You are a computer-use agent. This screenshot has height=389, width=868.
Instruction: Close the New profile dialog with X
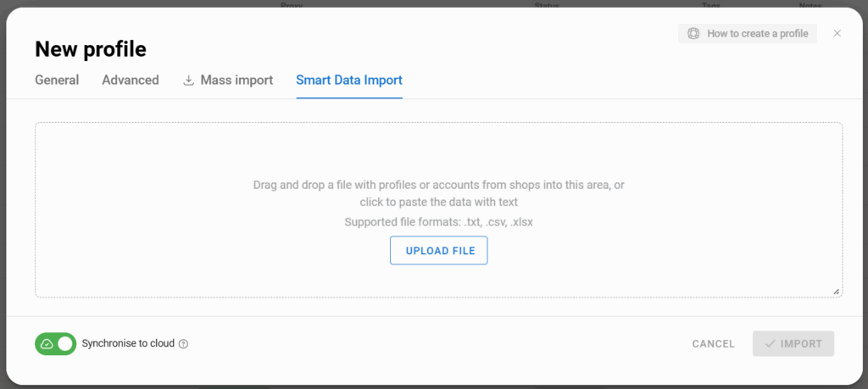click(837, 33)
